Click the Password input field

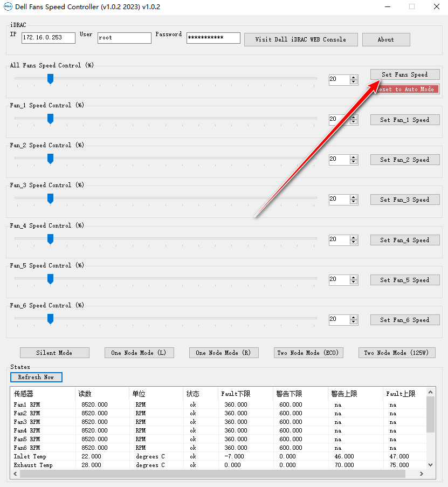click(x=213, y=38)
